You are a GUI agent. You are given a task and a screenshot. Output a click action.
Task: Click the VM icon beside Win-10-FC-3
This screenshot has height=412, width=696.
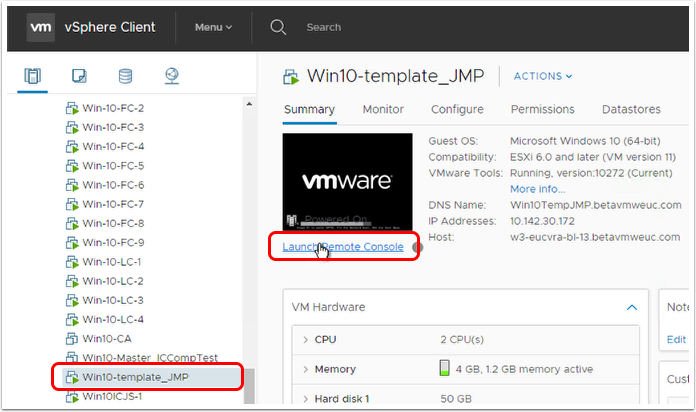pyautogui.click(x=72, y=127)
